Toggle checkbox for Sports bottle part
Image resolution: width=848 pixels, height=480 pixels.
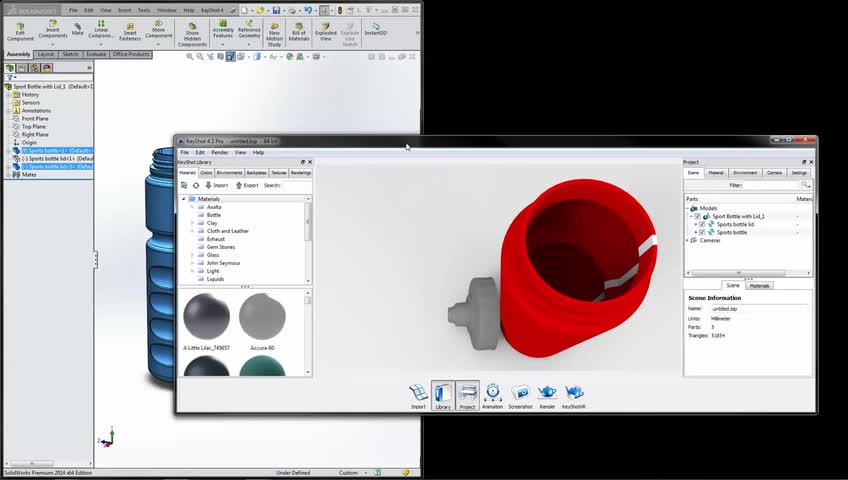(x=702, y=232)
